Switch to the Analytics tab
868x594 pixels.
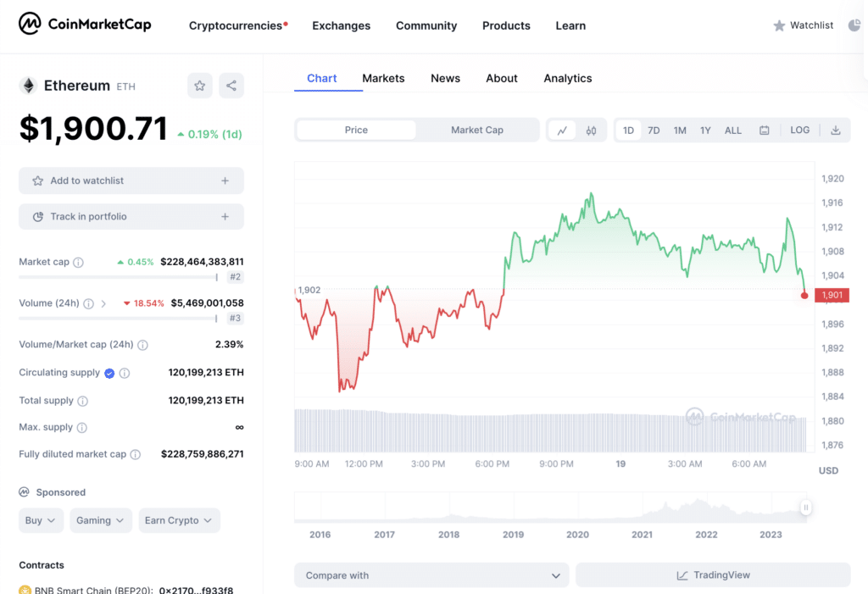coord(567,79)
